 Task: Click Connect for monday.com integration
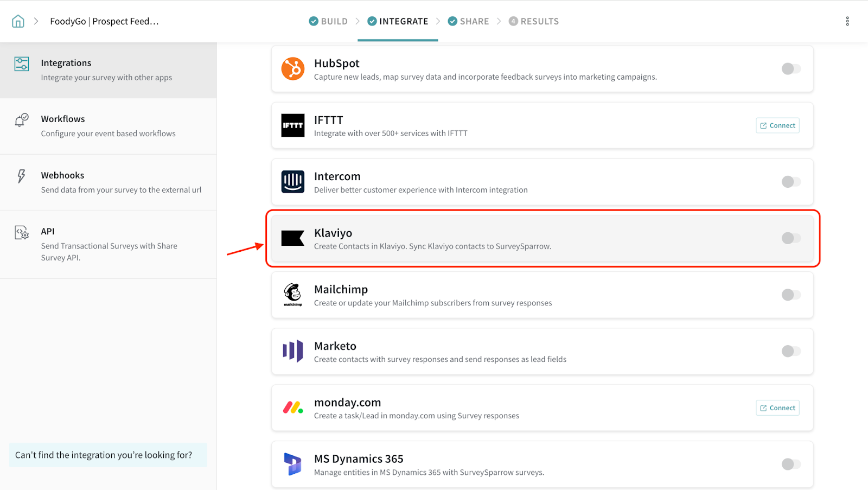point(777,408)
